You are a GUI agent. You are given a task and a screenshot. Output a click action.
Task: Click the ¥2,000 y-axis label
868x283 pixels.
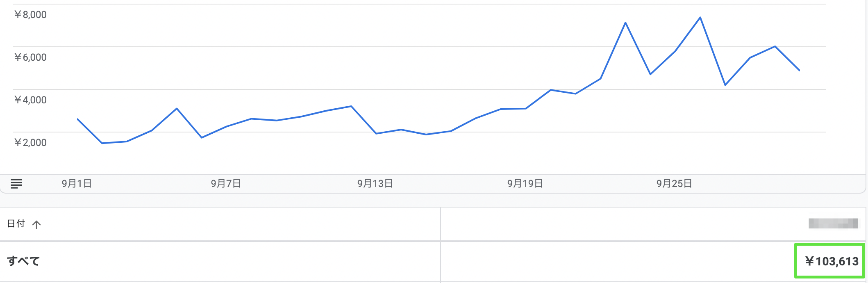pyautogui.click(x=30, y=143)
